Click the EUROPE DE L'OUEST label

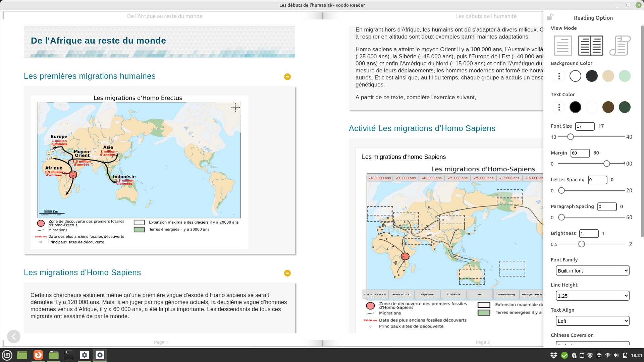375,294
